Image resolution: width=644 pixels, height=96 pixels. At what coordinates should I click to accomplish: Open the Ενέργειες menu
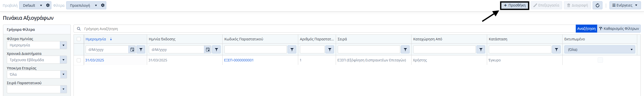[x=625, y=5]
